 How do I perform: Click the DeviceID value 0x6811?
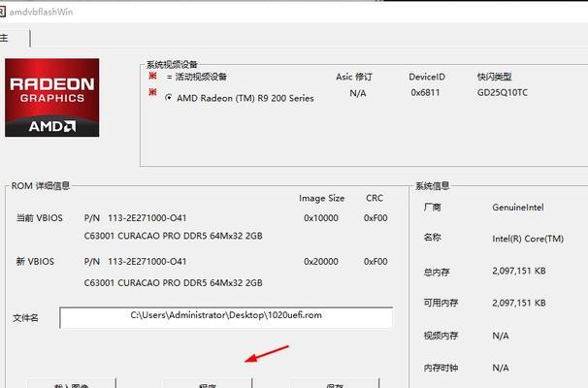pyautogui.click(x=425, y=92)
